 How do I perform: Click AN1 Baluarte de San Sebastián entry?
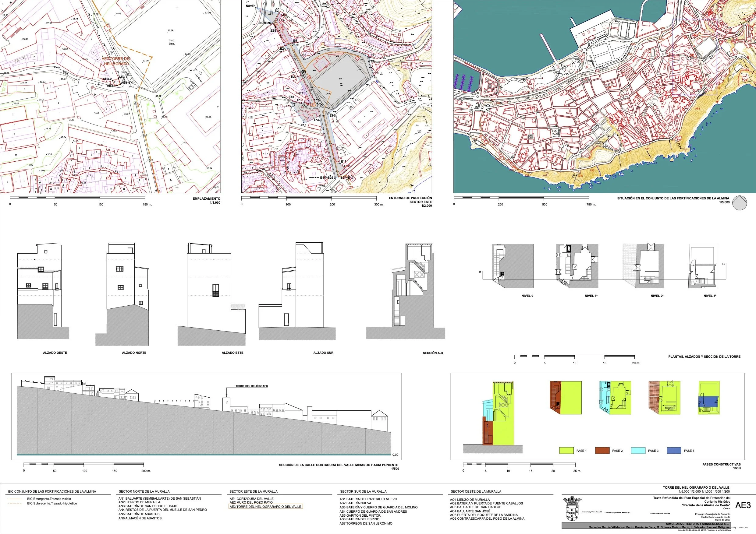[x=159, y=498]
